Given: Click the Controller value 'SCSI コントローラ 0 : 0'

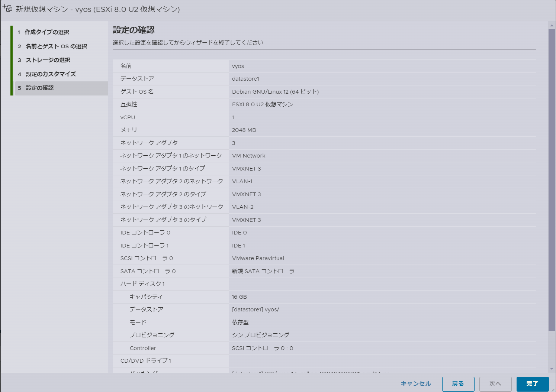Looking at the screenshot, I should pyautogui.click(x=263, y=348).
